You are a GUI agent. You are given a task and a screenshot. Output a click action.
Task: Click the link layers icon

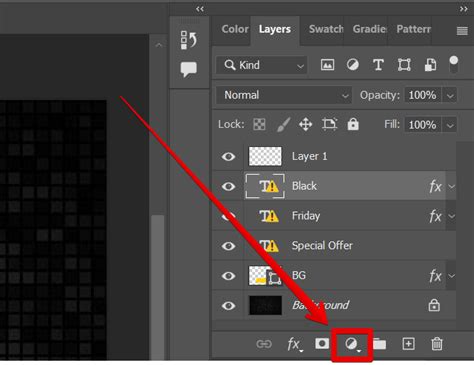click(x=264, y=344)
